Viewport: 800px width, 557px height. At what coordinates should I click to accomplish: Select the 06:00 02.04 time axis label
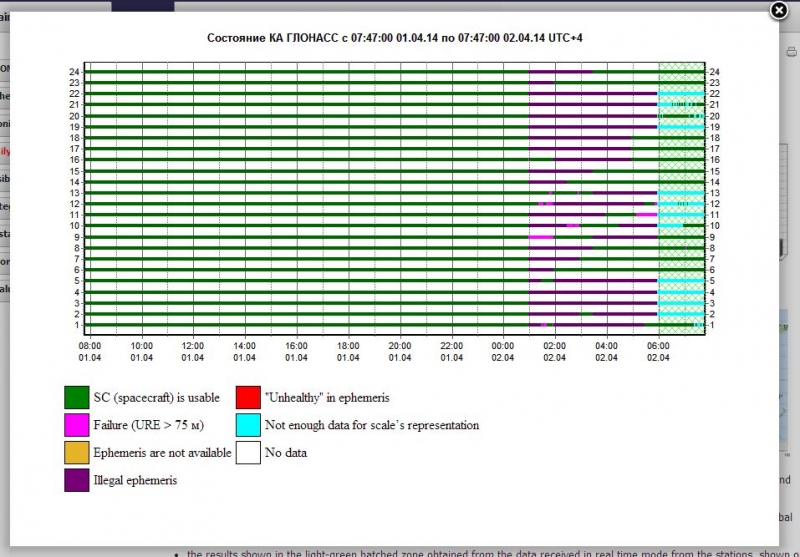(658, 351)
